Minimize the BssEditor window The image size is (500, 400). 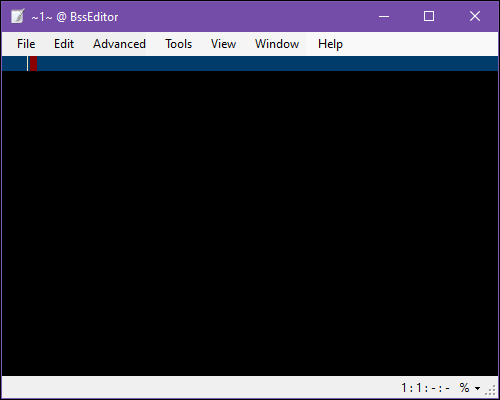pos(384,16)
